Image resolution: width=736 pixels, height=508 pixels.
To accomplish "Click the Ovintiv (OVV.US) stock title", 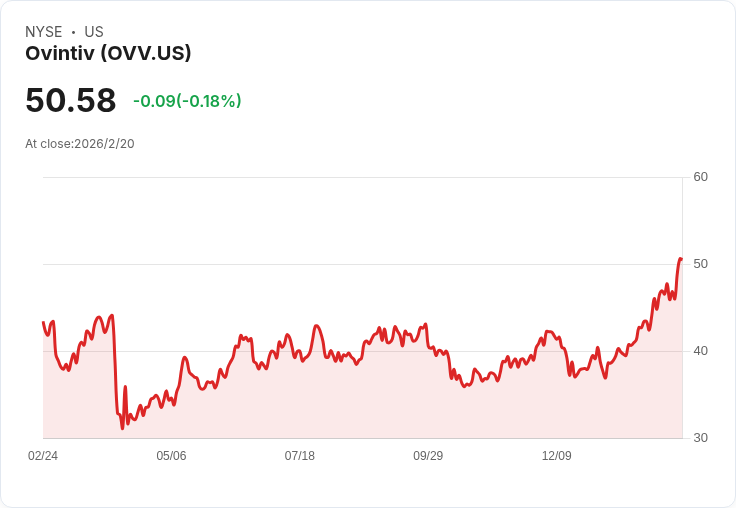I will (x=108, y=53).
